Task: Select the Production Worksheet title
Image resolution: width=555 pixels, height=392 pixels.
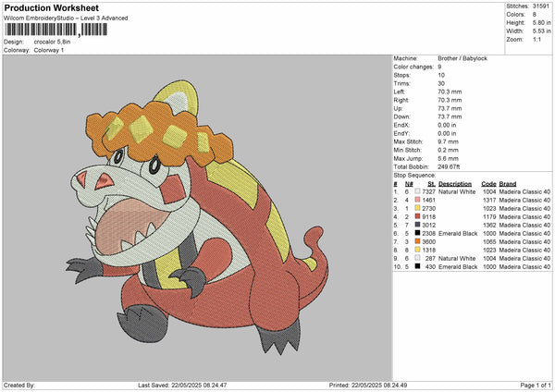Action: [52, 7]
